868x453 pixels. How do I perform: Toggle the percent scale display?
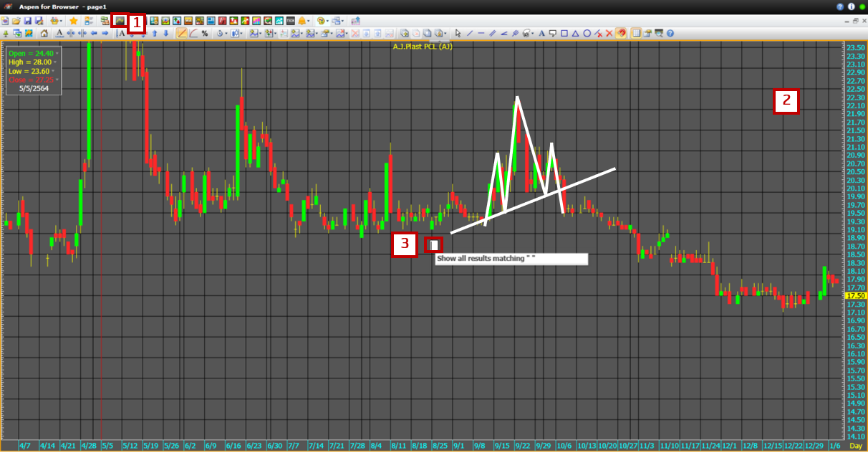tap(203, 33)
